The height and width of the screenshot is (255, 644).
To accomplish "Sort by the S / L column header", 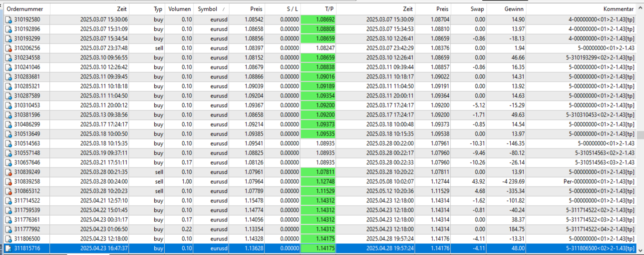I will [x=283, y=9].
